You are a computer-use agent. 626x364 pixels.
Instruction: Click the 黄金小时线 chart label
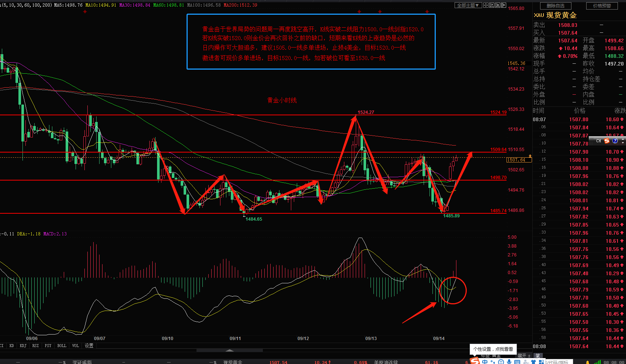tap(282, 100)
